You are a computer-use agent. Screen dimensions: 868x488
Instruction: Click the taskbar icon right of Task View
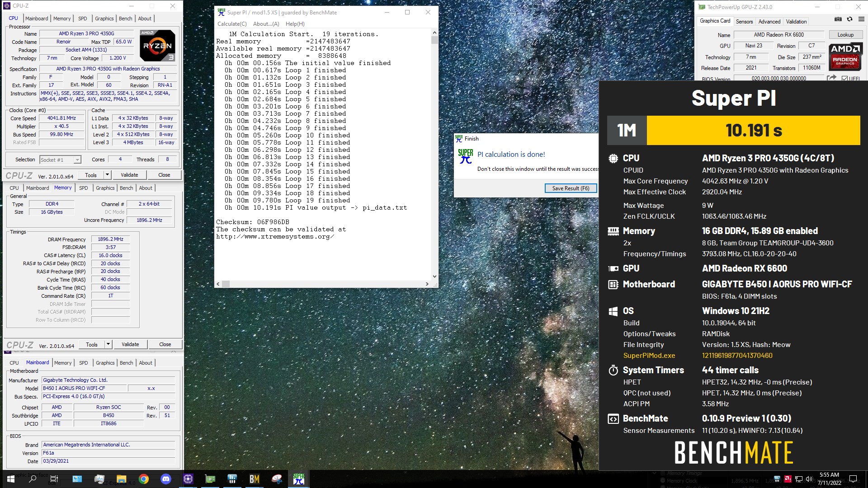coord(77,479)
